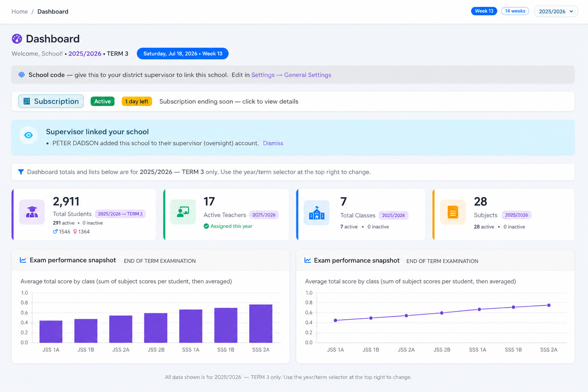Image resolution: width=588 pixels, height=392 pixels.
Task: Dismiss the supervisor linked notice
Action: (273, 143)
